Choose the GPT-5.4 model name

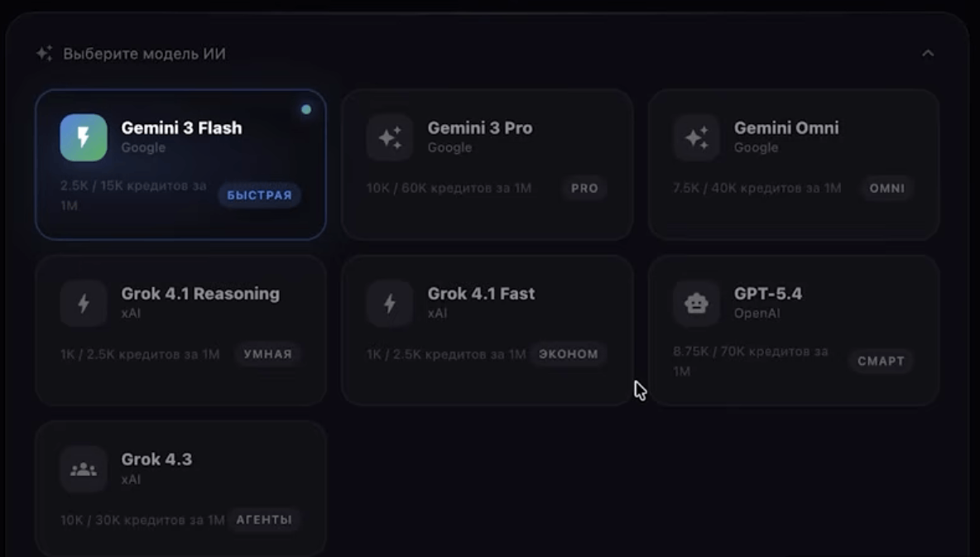(768, 293)
